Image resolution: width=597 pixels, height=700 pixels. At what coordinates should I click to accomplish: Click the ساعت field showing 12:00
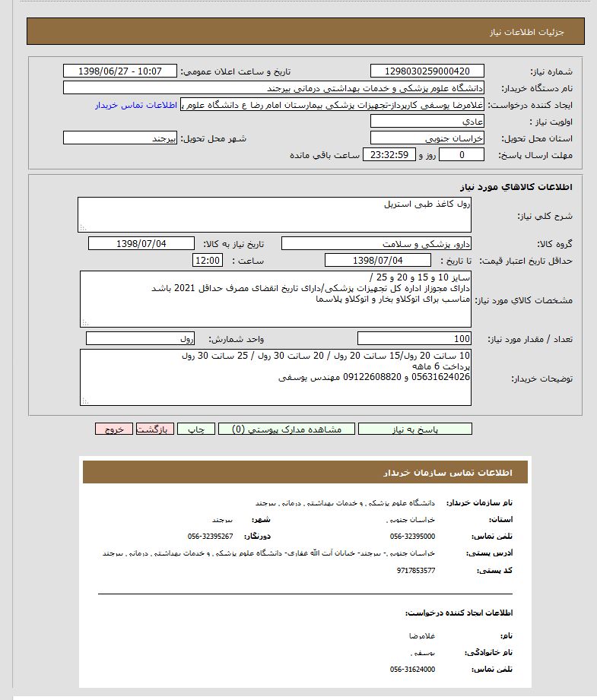point(208,261)
